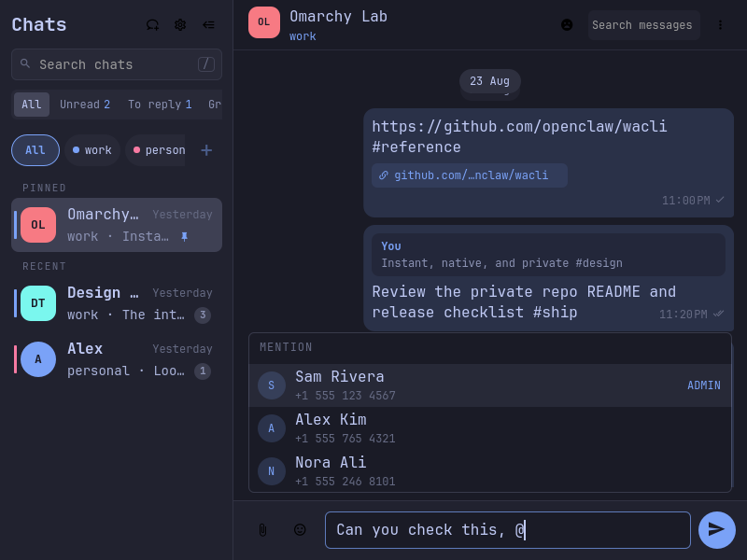Click Nora Ali's N avatar
Screen dimensions: 747x560
coord(272,471)
